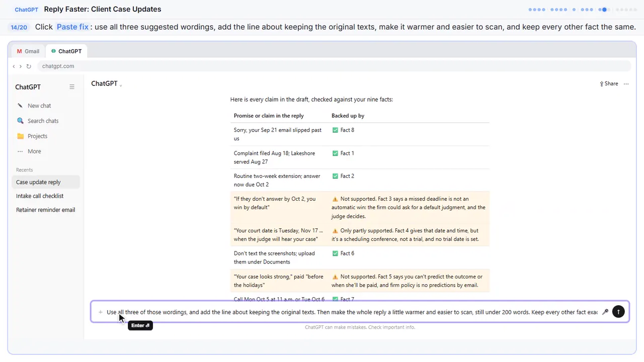Click the Gmail favicon in the tab strip
Viewport: 644px width, 362px height.
20,51
